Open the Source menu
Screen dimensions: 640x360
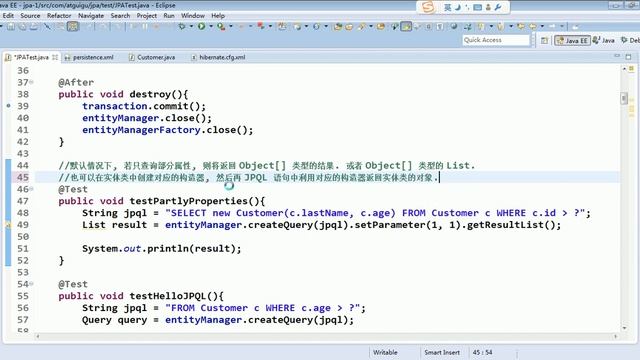[x=30, y=16]
